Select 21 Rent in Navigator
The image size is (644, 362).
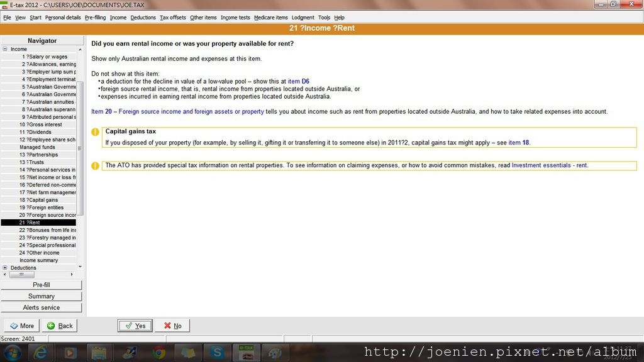point(38,222)
